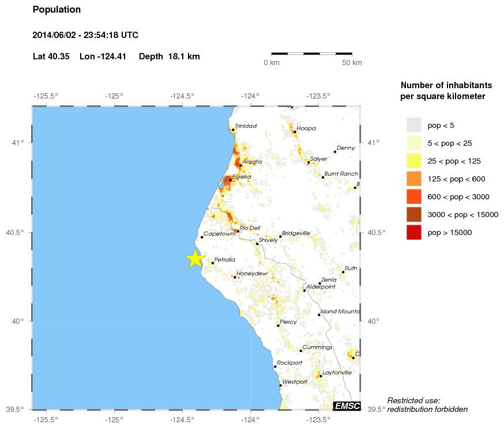Select the Petrolia city marker dot
The height and width of the screenshot is (428, 504).
(213, 263)
